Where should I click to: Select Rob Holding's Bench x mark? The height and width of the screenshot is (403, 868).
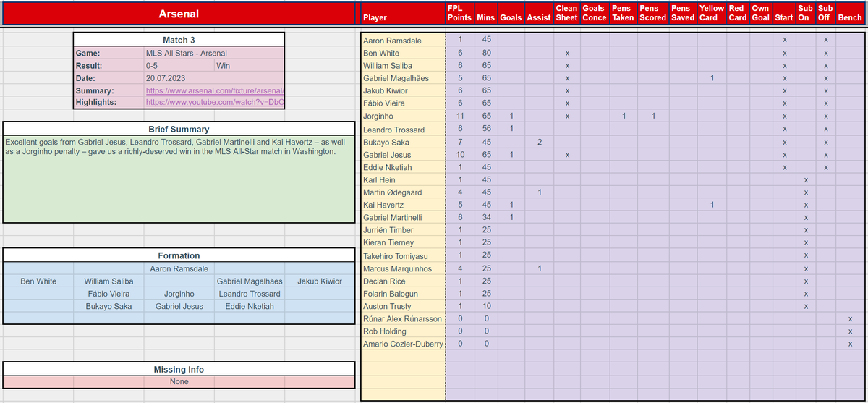(x=850, y=331)
